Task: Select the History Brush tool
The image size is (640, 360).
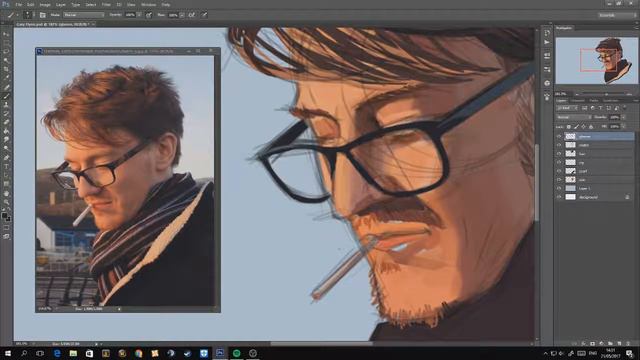Action: [x=6, y=113]
